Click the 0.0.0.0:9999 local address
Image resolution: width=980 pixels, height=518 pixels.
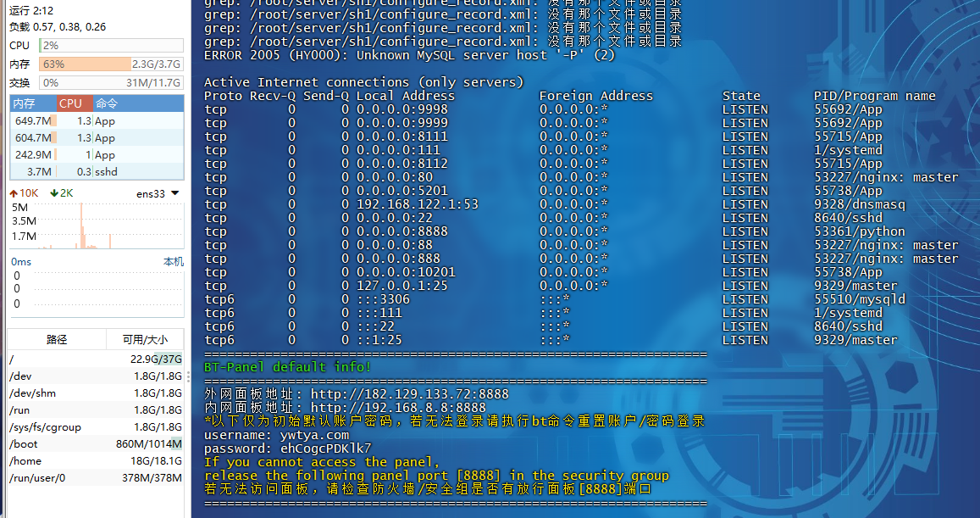[401, 123]
